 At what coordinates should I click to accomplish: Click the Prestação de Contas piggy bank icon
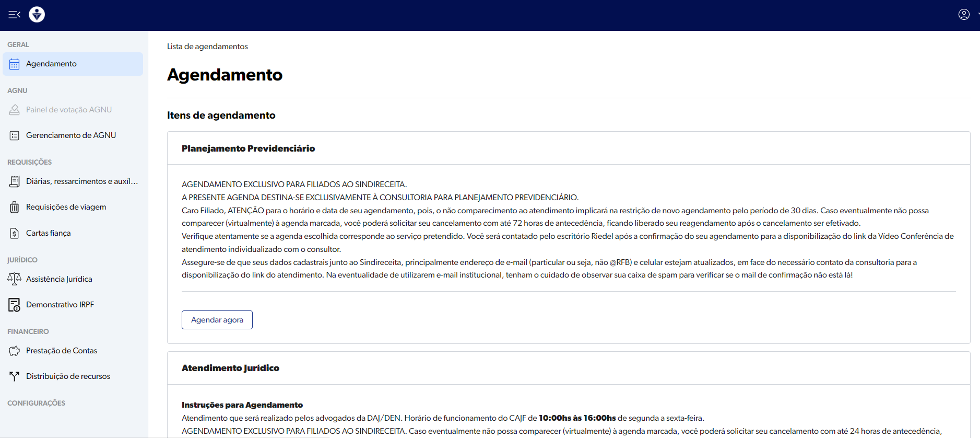pyautogui.click(x=15, y=351)
